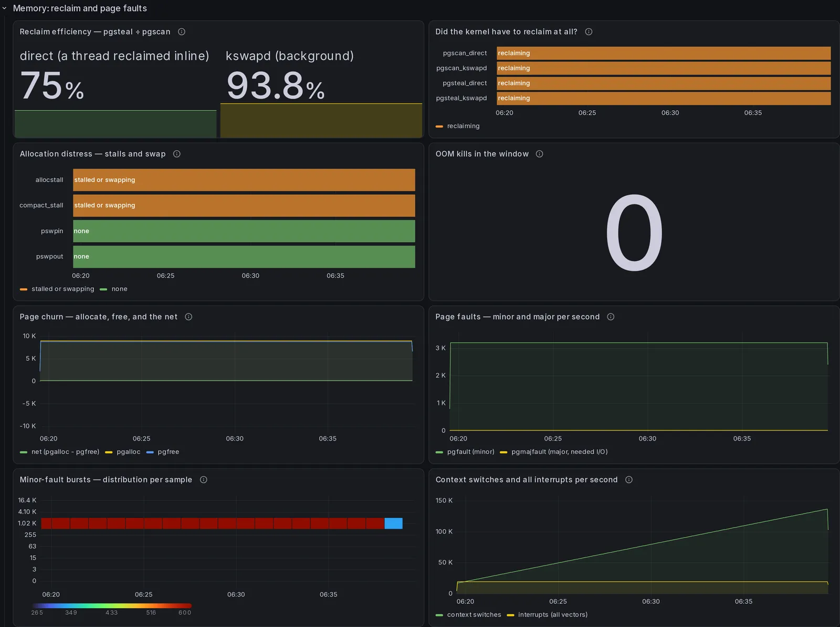Click the 1.02 K heatmap axis label
The width and height of the screenshot is (840, 627).
point(27,523)
